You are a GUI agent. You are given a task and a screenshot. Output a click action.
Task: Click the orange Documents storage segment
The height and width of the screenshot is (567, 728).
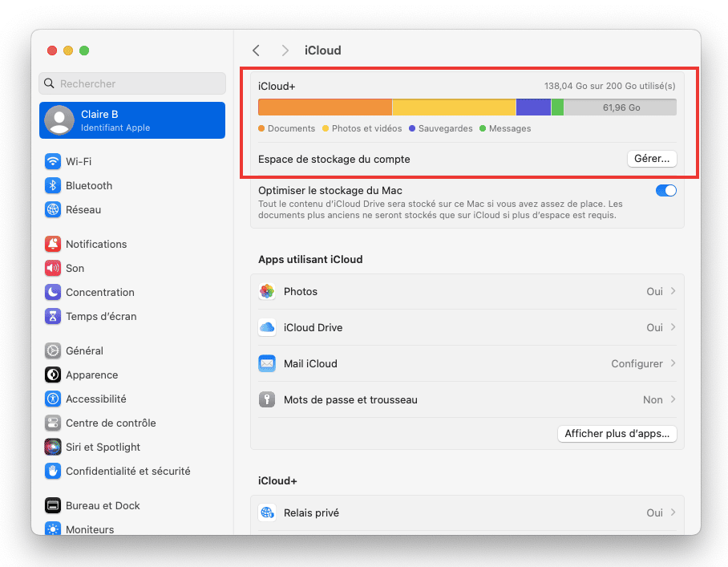point(325,107)
